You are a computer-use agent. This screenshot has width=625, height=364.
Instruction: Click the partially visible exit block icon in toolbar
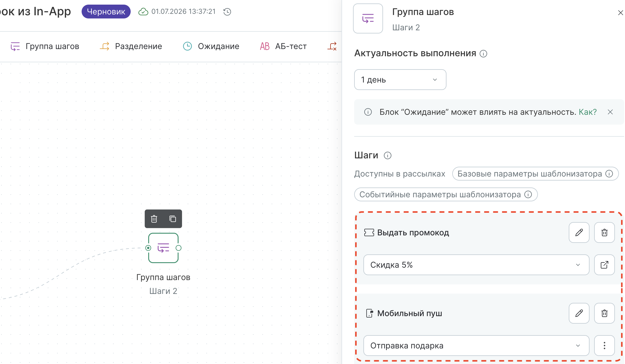(x=332, y=46)
